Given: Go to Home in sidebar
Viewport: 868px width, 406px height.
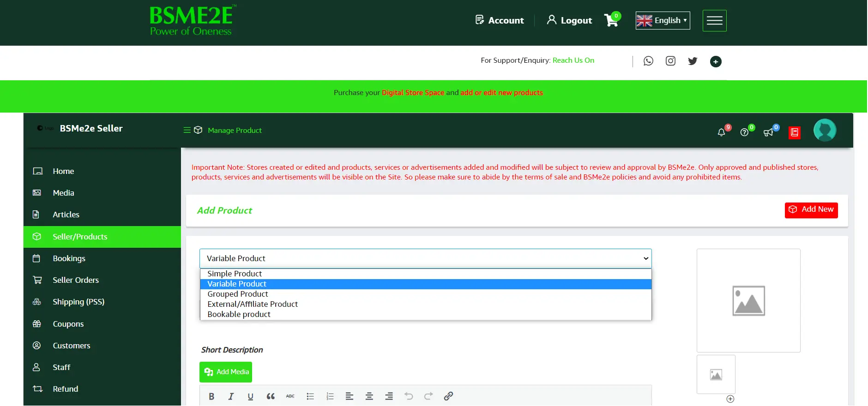Looking at the screenshot, I should coord(102,171).
